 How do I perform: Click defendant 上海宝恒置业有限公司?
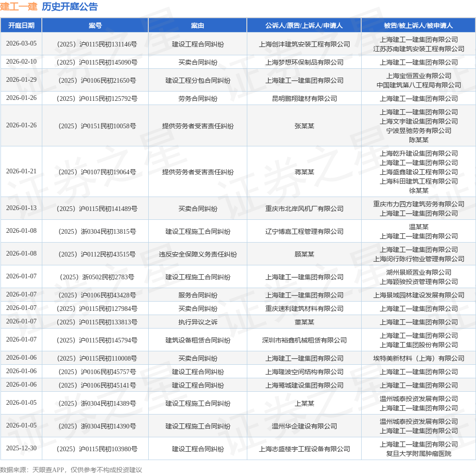(x=419, y=76)
